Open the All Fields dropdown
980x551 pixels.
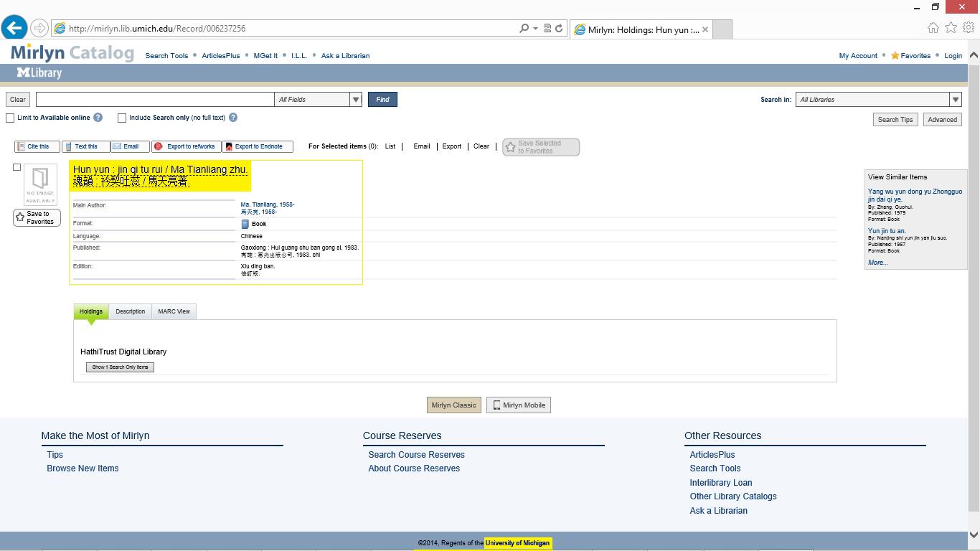tap(356, 100)
